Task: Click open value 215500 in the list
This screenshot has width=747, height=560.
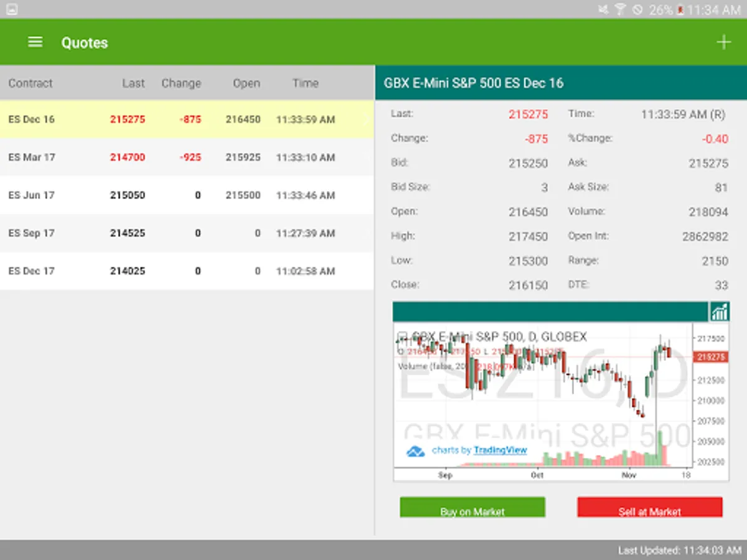Action: (243, 195)
